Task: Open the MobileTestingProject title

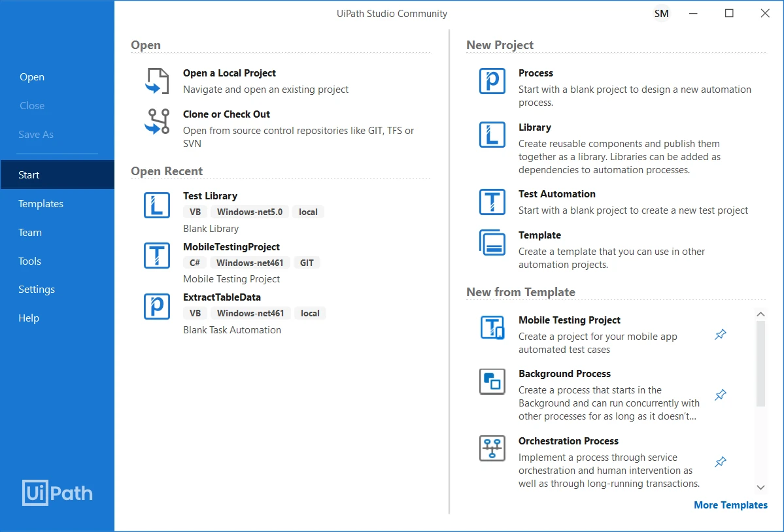Action: 231,247
